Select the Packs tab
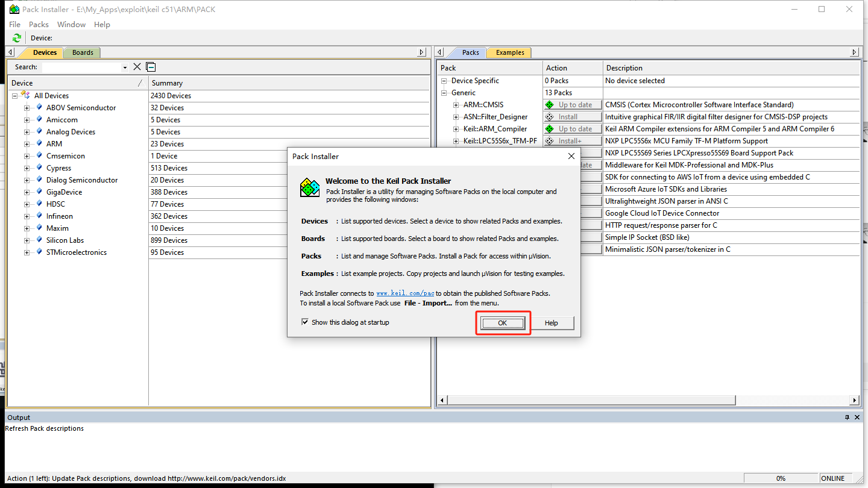 click(x=470, y=52)
